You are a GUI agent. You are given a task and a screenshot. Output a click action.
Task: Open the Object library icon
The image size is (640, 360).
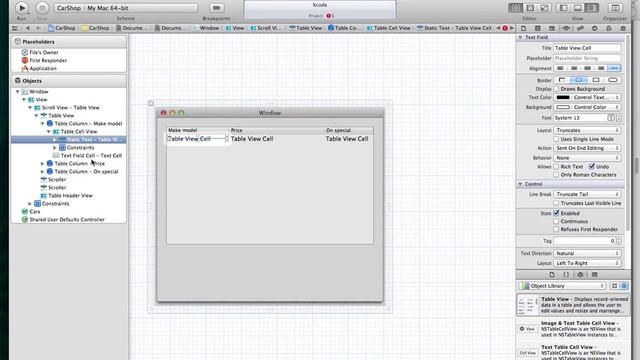click(x=580, y=274)
